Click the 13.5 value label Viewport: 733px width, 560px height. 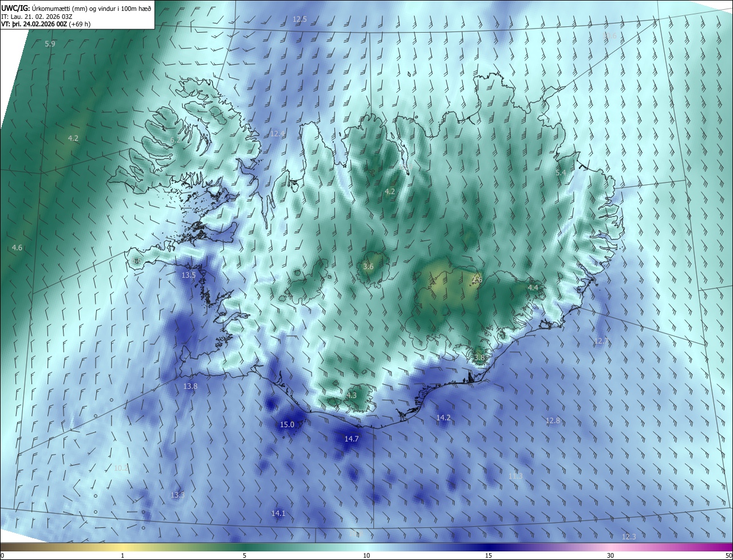[188, 275]
